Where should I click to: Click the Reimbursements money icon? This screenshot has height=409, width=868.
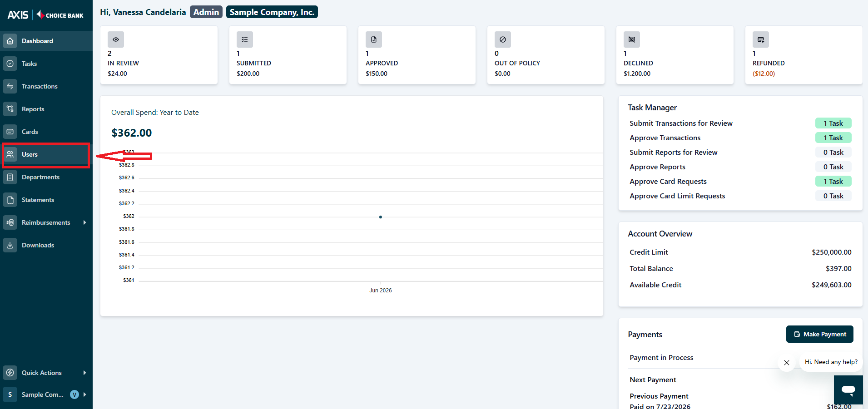[10, 222]
